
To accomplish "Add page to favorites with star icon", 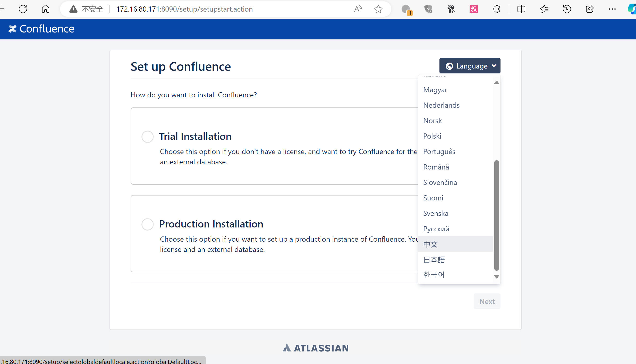I will coord(378,9).
